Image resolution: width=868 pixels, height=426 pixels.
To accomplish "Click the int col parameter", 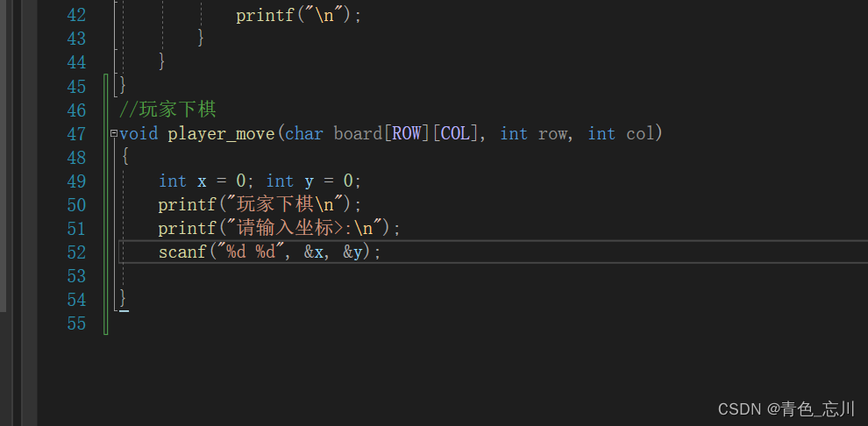I will click(621, 134).
